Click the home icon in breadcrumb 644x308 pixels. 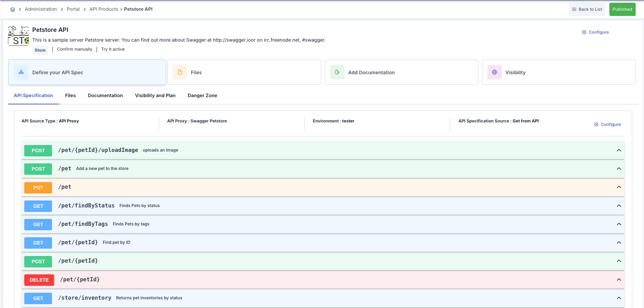[12, 9]
